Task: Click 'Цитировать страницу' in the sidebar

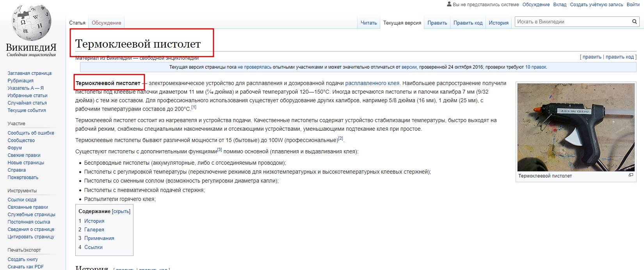Action: pos(31,236)
